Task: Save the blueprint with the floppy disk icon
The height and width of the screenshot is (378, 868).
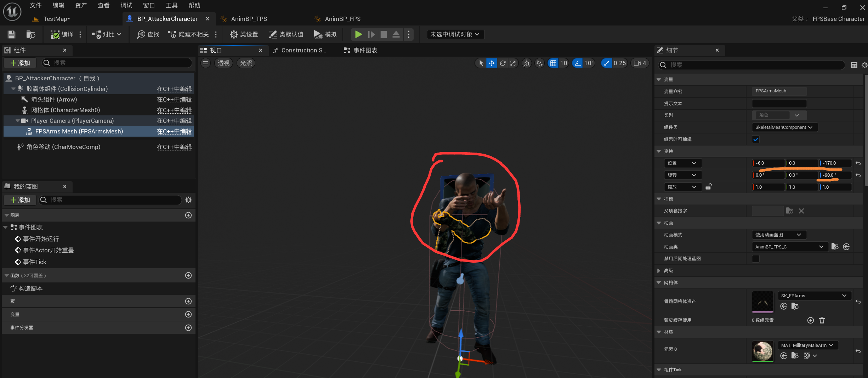Action: (11, 34)
